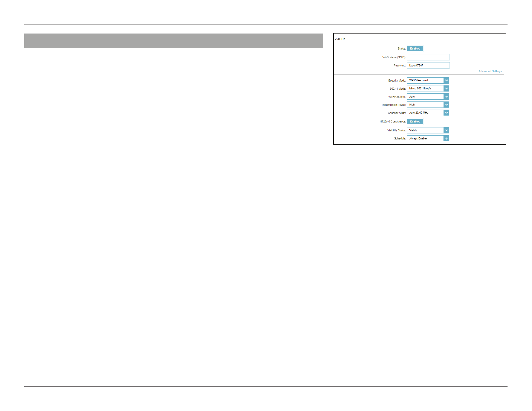Viewport: 532px width, 411px height.
Task: Click the Wi-Fi Name (SSID) input field
Action: (428, 57)
